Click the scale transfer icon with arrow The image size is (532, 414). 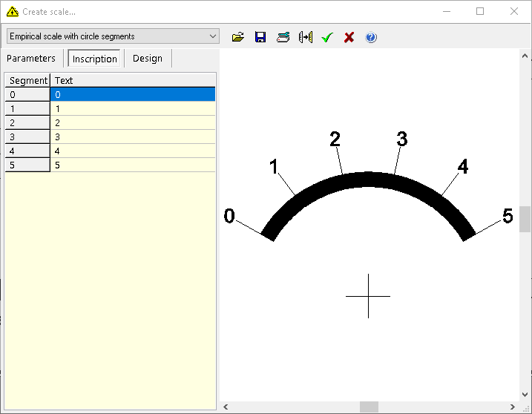tap(305, 37)
